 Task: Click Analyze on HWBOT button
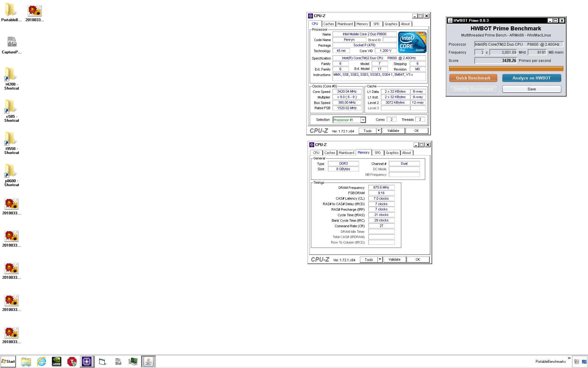point(532,78)
